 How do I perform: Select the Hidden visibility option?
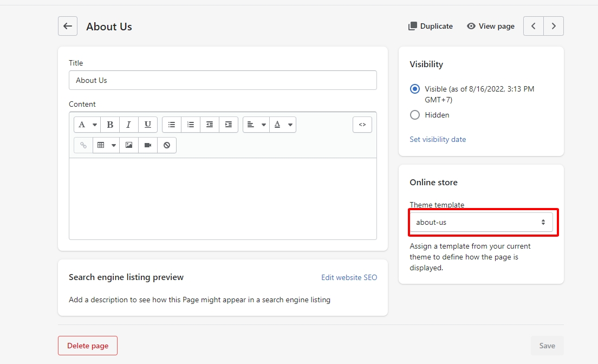(x=415, y=115)
